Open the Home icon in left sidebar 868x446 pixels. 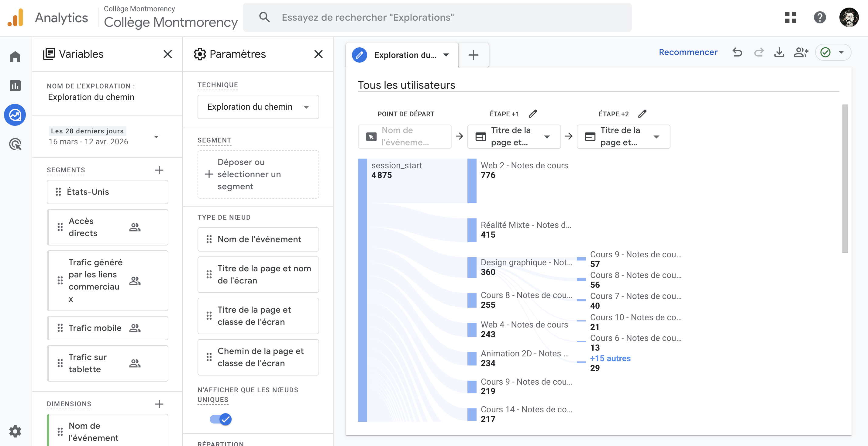(x=15, y=56)
